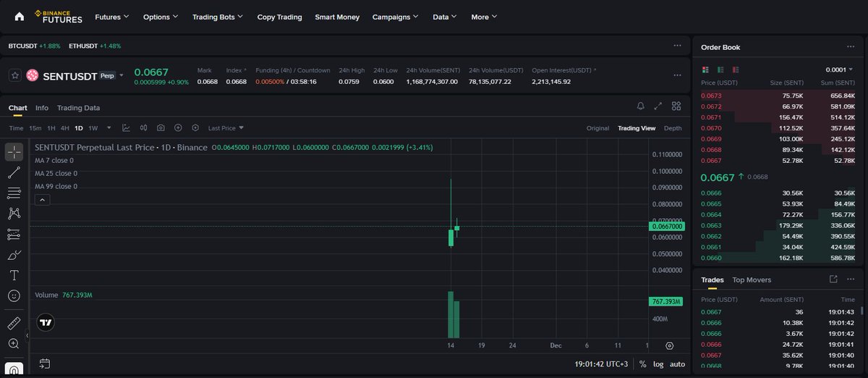This screenshot has width=868, height=378.
Task: Select the Depth chart view
Action: (x=673, y=128)
